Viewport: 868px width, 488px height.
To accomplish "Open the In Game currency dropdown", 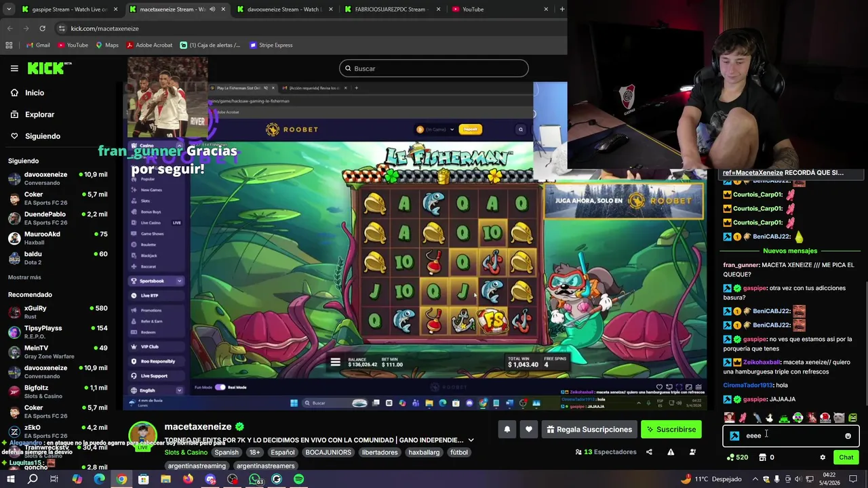I will [x=435, y=129].
